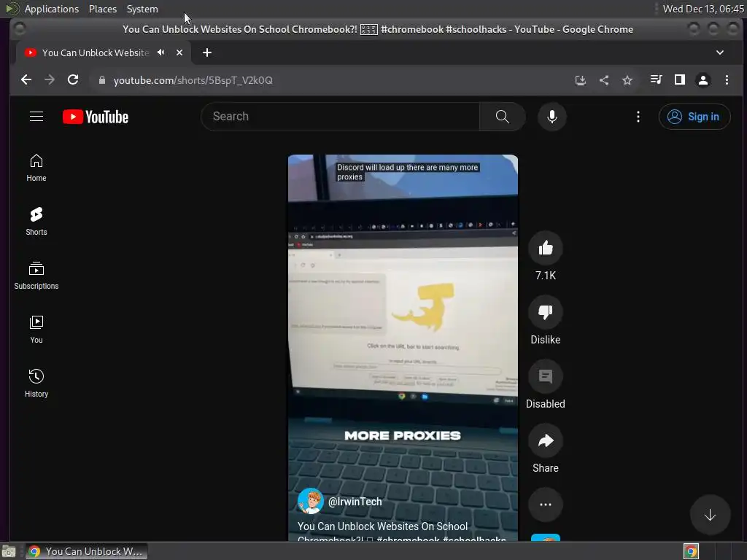Click show desktop icon in taskbar

click(x=9, y=551)
